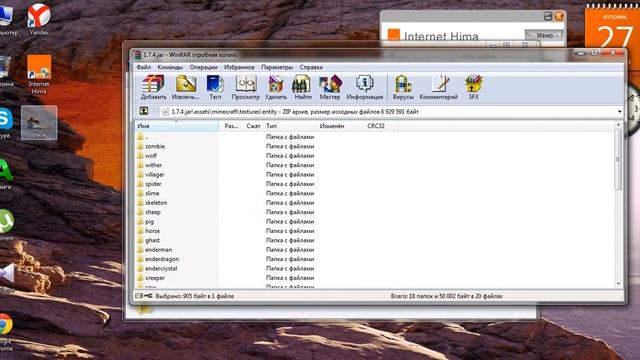Open Internet Hima desktop shortcut
This screenshot has width=640, height=360.
coord(39,74)
